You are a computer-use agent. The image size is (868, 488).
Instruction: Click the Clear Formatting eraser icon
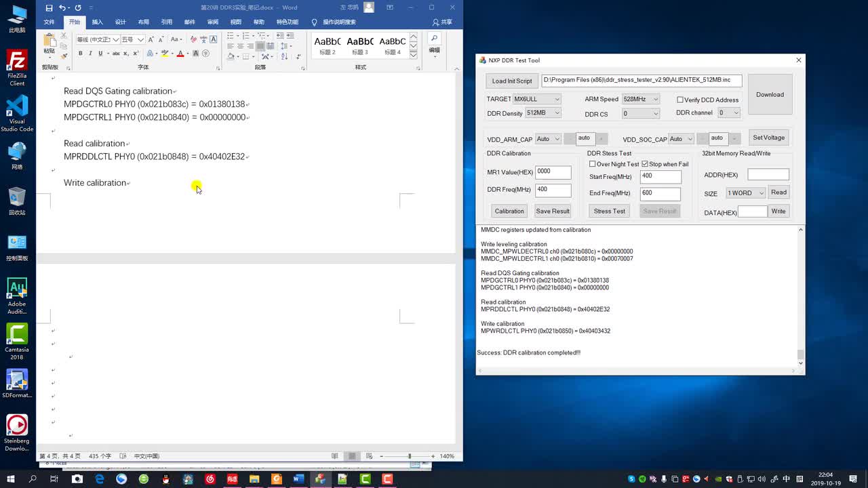click(x=193, y=39)
